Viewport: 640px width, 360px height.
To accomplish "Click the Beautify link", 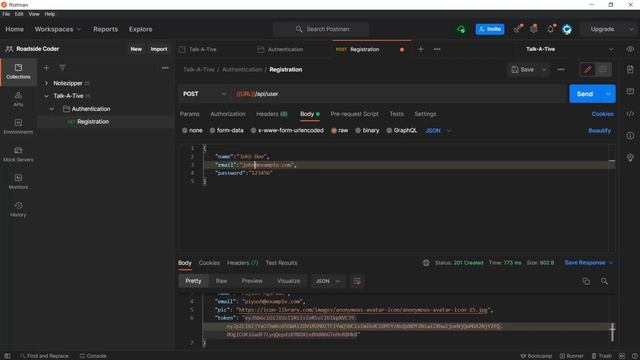I will point(600,131).
